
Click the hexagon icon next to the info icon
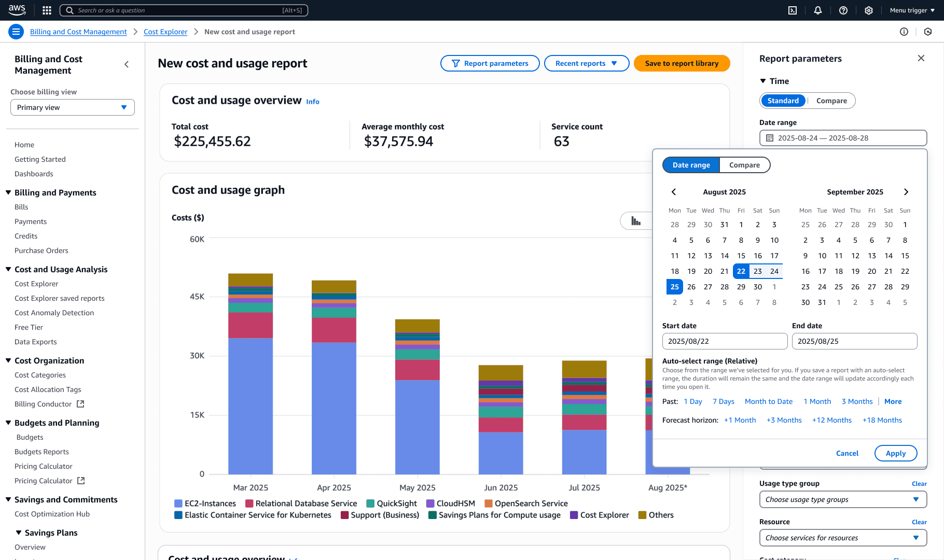click(928, 32)
